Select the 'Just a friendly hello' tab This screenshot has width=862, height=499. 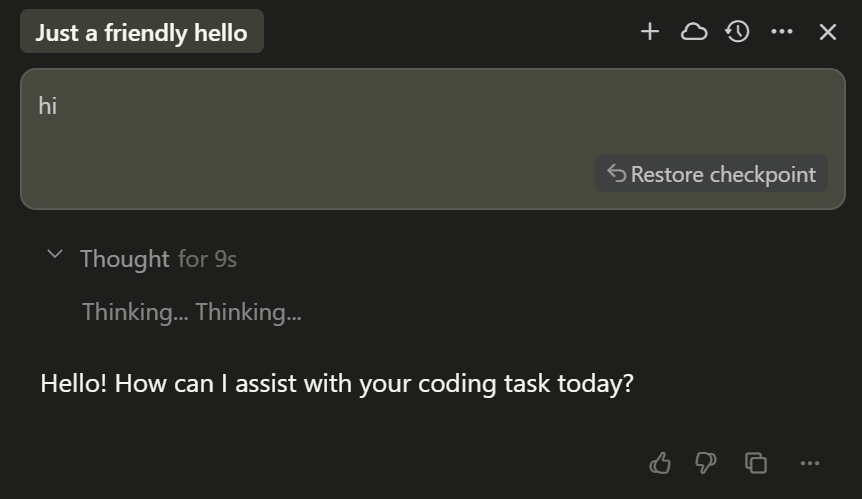[141, 32]
